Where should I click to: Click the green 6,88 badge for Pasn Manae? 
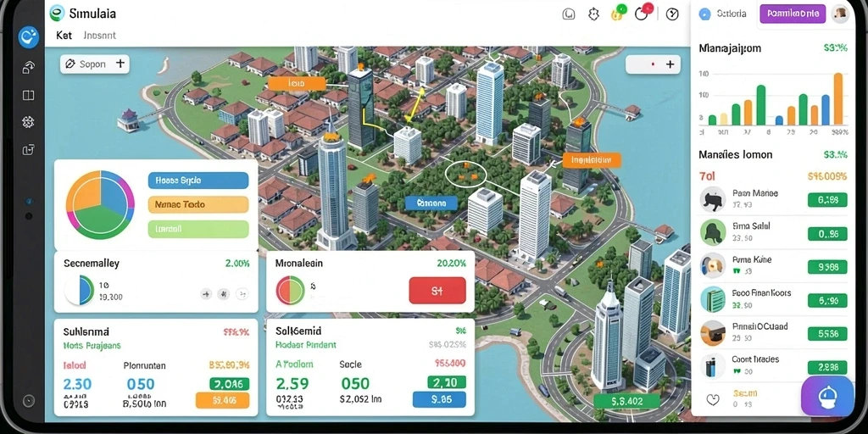[x=827, y=200]
